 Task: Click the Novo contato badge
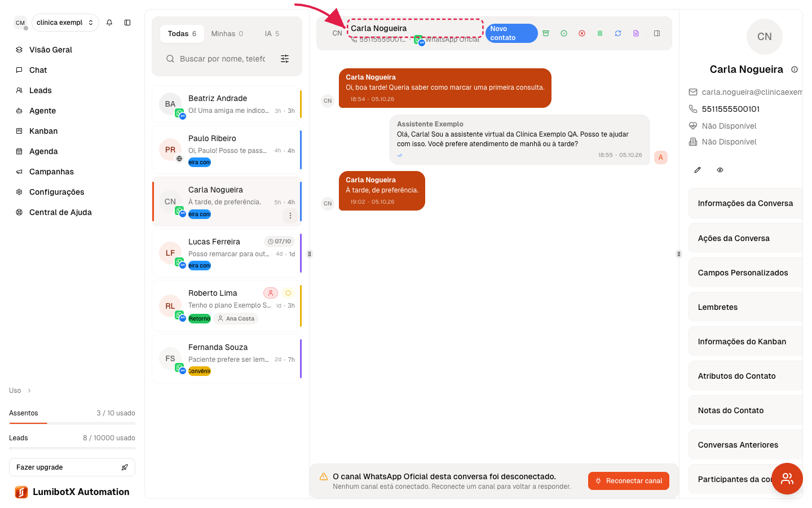511,33
